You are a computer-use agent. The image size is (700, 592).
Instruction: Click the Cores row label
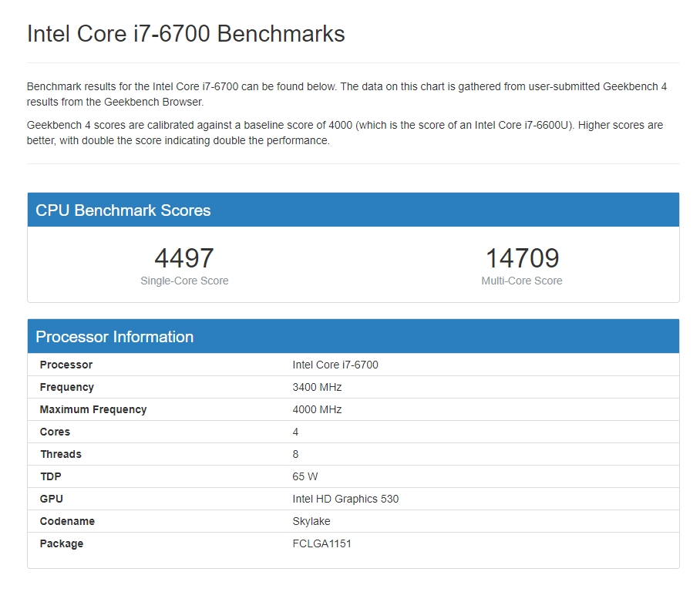coord(55,432)
